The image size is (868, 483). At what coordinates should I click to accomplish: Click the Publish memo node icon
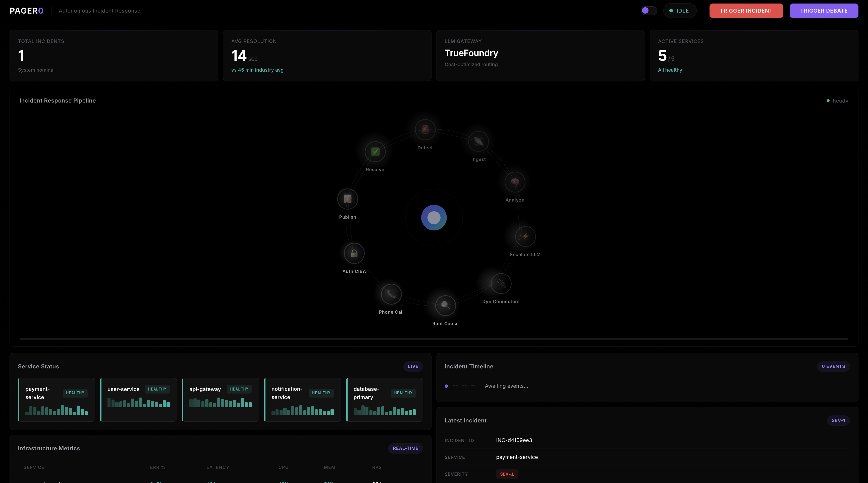click(347, 199)
